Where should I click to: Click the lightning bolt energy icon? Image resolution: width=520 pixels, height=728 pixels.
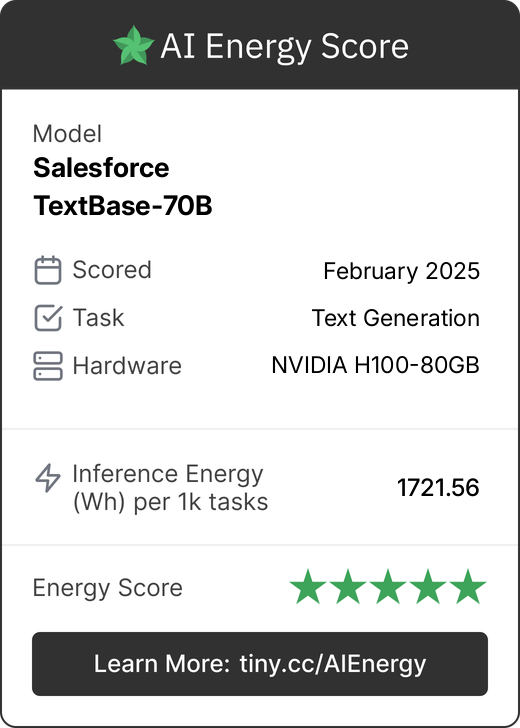pyautogui.click(x=48, y=477)
